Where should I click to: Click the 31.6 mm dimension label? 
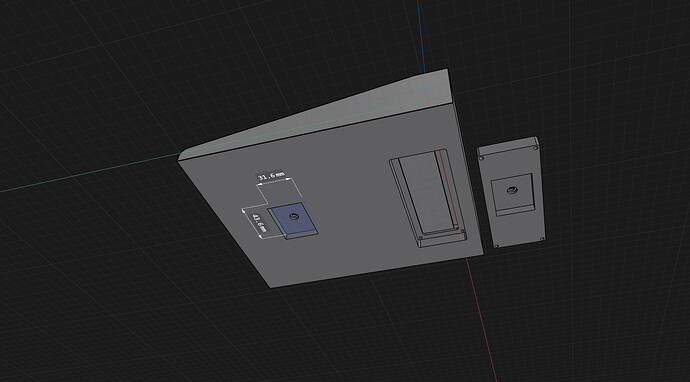[271, 176]
